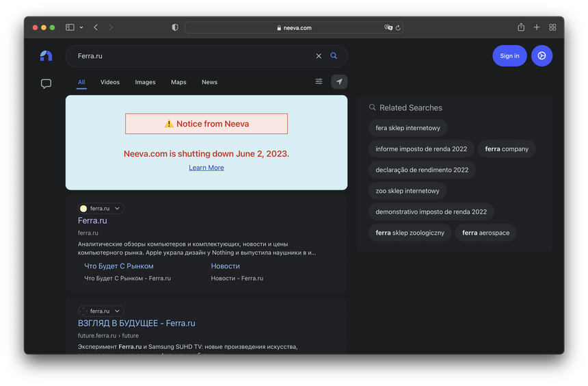Clear the search query with X icon
Screen dimensions: 588x386
click(319, 56)
